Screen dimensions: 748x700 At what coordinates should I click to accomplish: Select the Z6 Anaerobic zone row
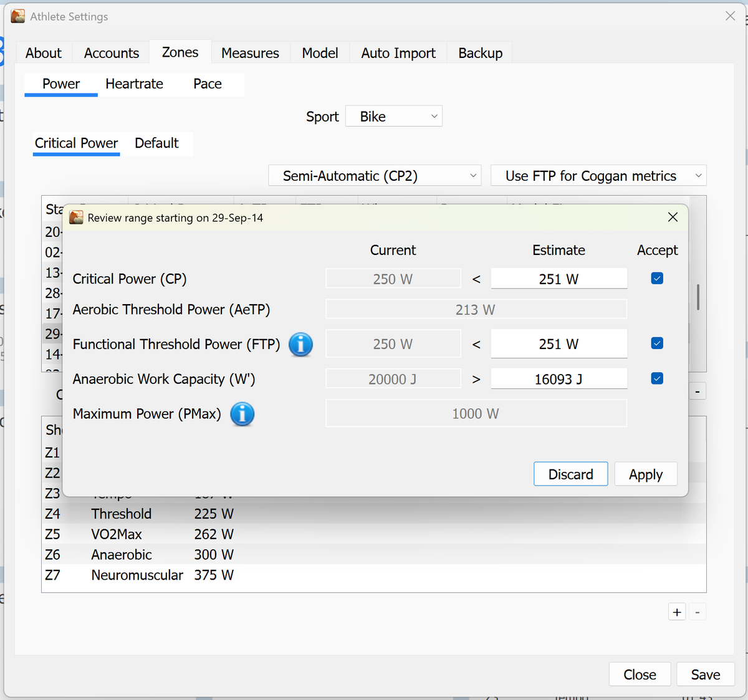pyautogui.click(x=374, y=555)
